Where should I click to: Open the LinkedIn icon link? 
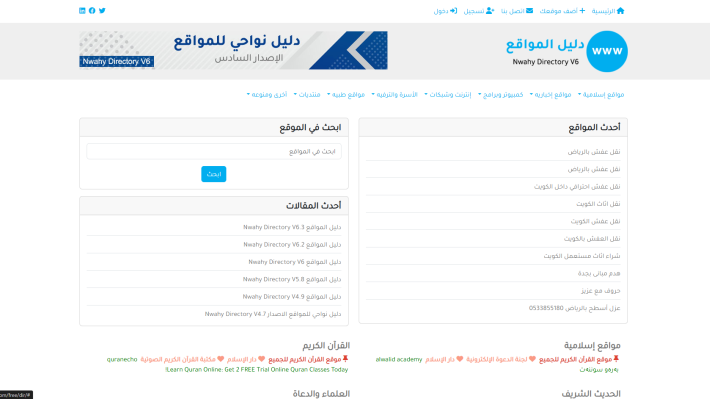[x=82, y=10]
